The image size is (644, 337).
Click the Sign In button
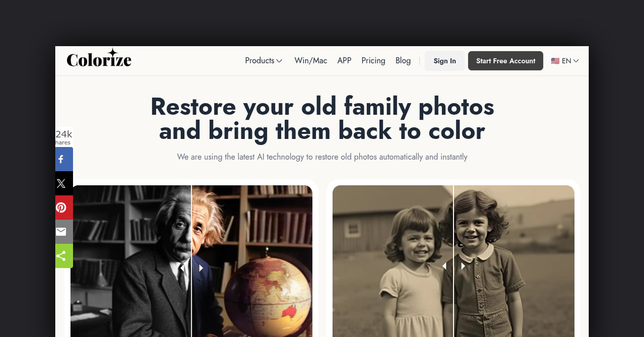click(x=444, y=61)
